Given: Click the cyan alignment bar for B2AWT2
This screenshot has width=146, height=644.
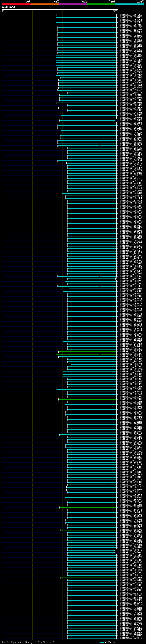Looking at the screenshot, I should (x=92, y=638).
